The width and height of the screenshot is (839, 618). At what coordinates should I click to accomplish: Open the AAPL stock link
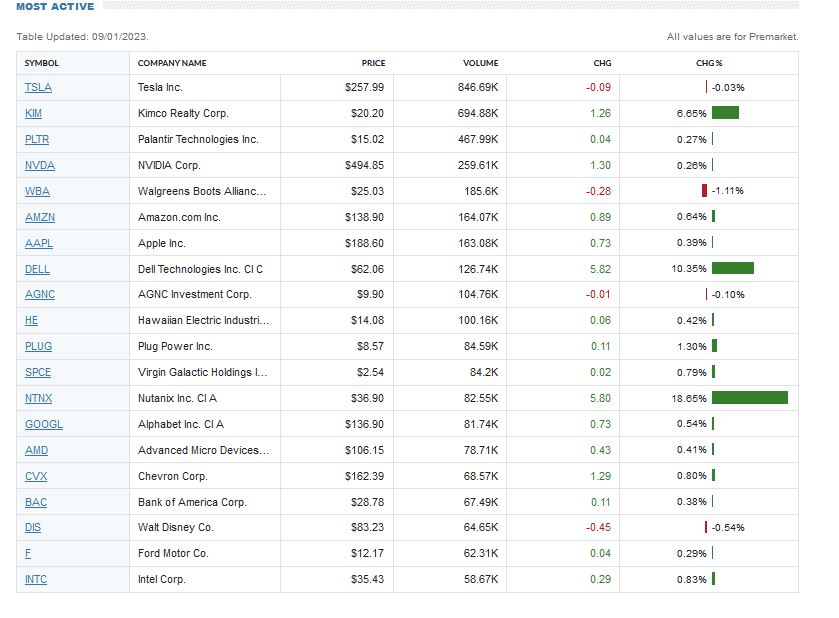coord(38,243)
